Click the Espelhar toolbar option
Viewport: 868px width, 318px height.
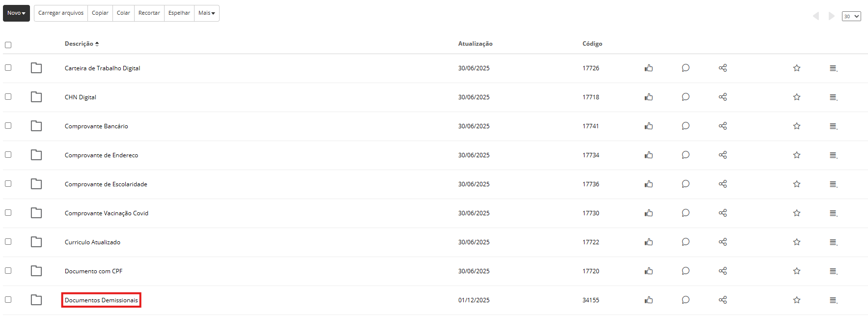click(x=179, y=13)
